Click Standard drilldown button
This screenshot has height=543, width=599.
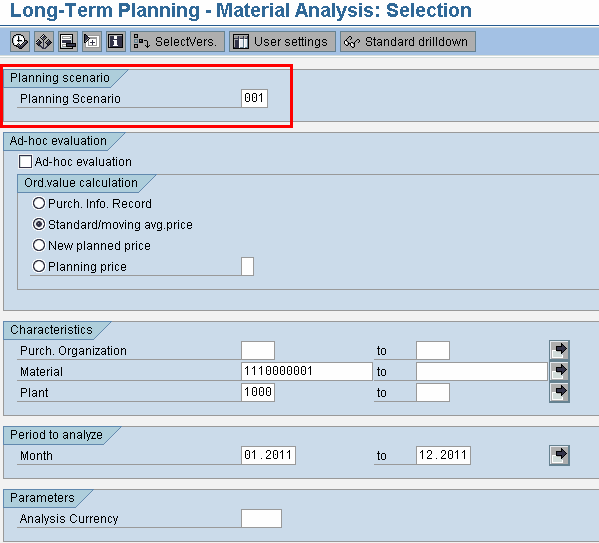408,41
